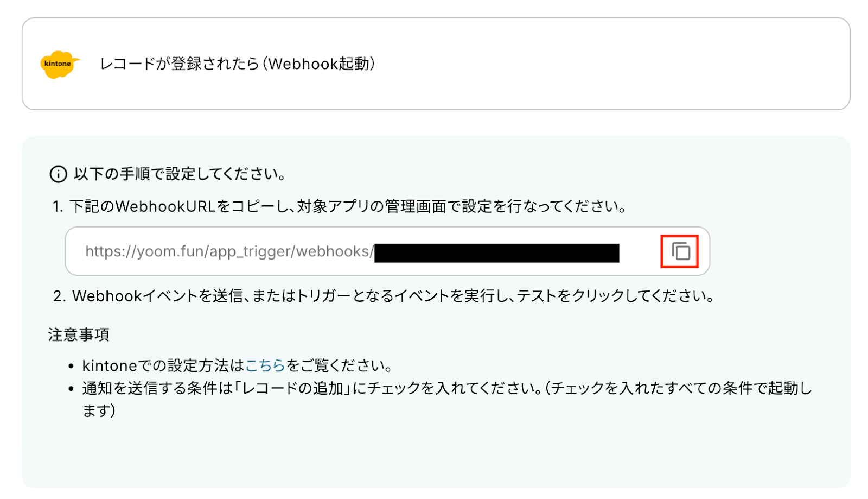Click the blacked-out part of the URL

pyautogui.click(x=496, y=253)
